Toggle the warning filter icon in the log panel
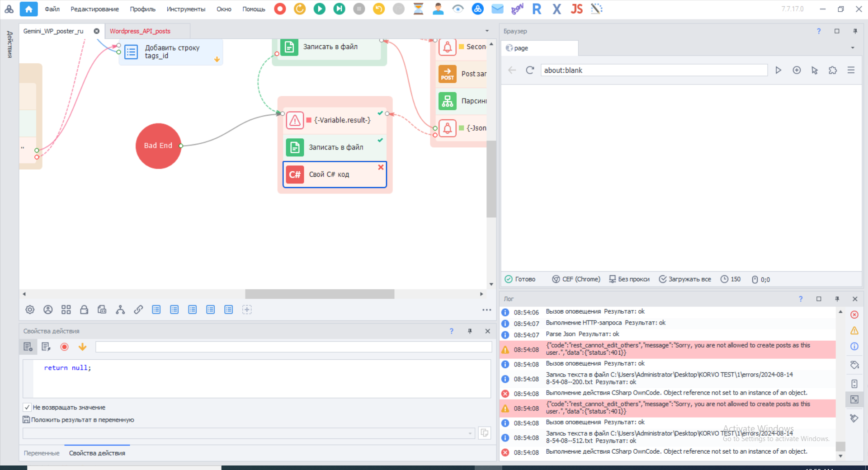 854,330
